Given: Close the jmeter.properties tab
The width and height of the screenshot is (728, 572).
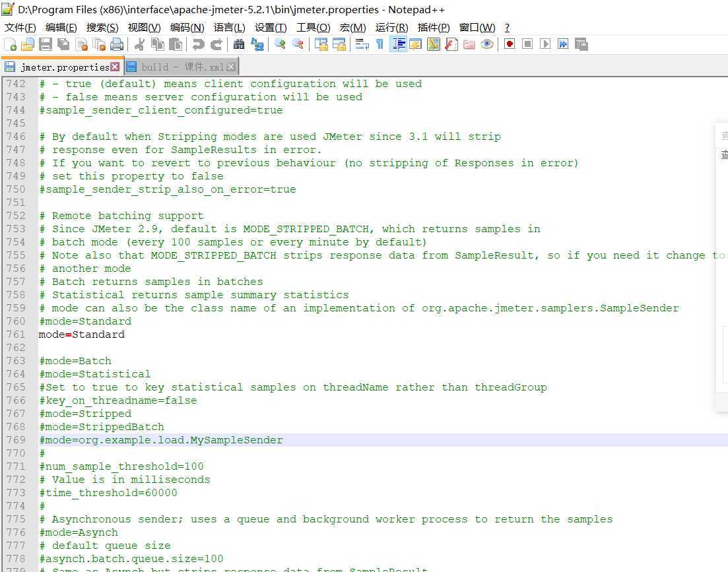Looking at the screenshot, I should click(x=115, y=67).
